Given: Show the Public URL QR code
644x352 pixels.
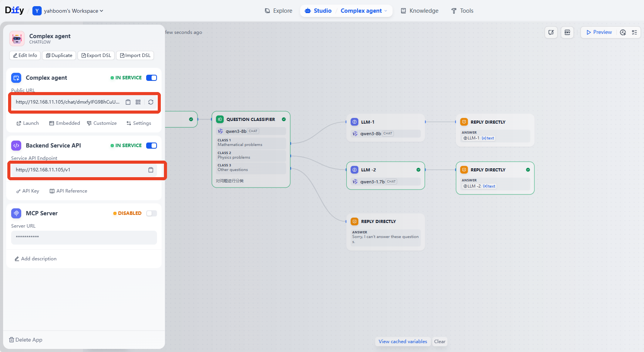Looking at the screenshot, I should (138, 102).
